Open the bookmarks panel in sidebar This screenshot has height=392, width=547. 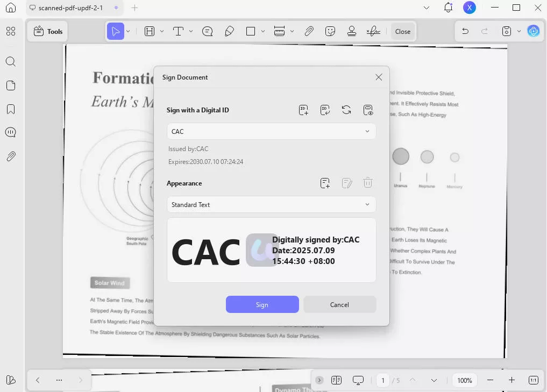click(x=11, y=109)
